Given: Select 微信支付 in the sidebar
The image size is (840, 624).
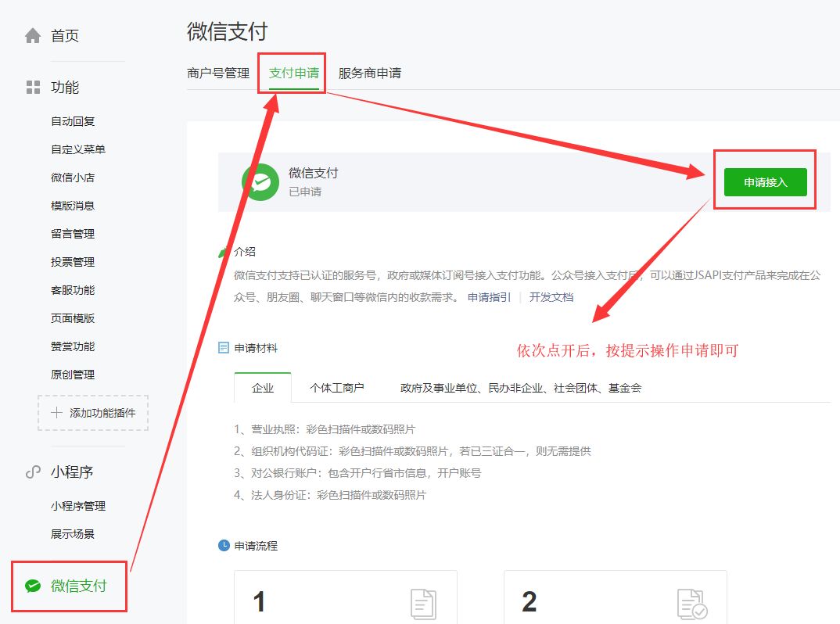Looking at the screenshot, I should pos(79,586).
